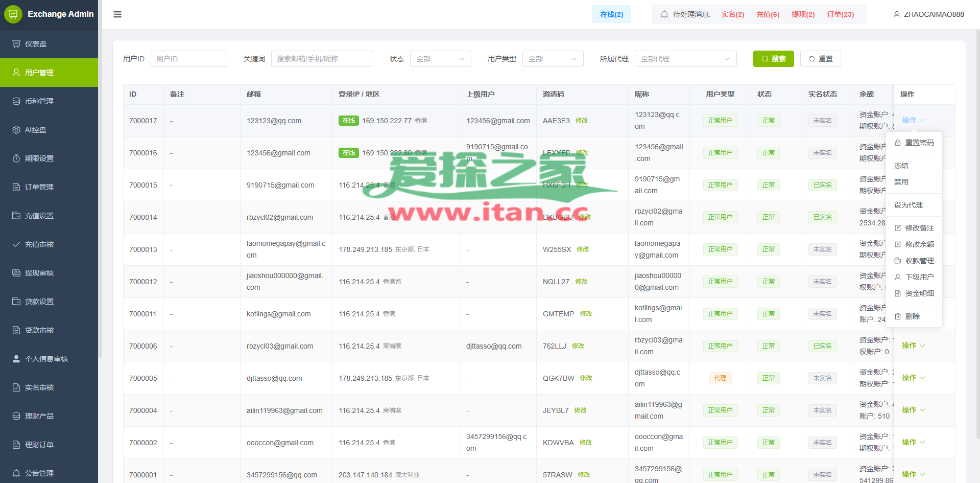Choose 重置密码 from the action menu
Viewport: 980px width, 483px height.
click(x=914, y=143)
